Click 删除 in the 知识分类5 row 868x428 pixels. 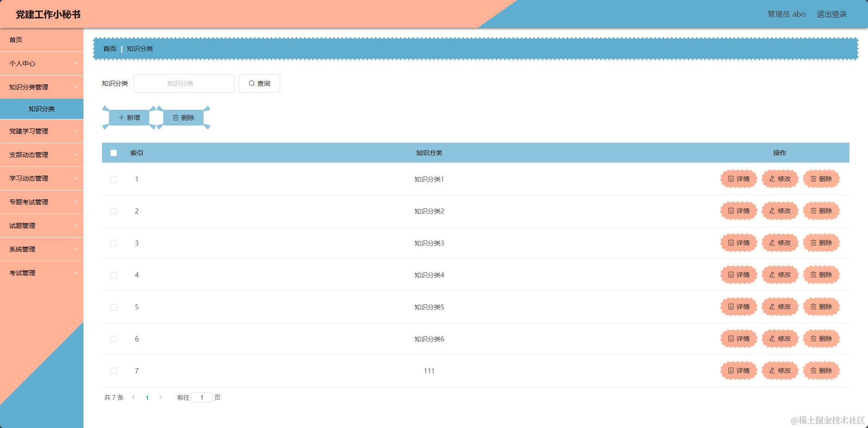(821, 307)
